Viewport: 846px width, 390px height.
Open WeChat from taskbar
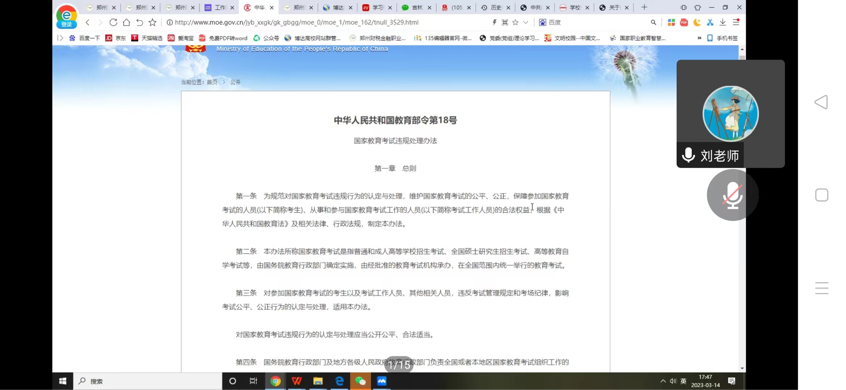pos(360,381)
